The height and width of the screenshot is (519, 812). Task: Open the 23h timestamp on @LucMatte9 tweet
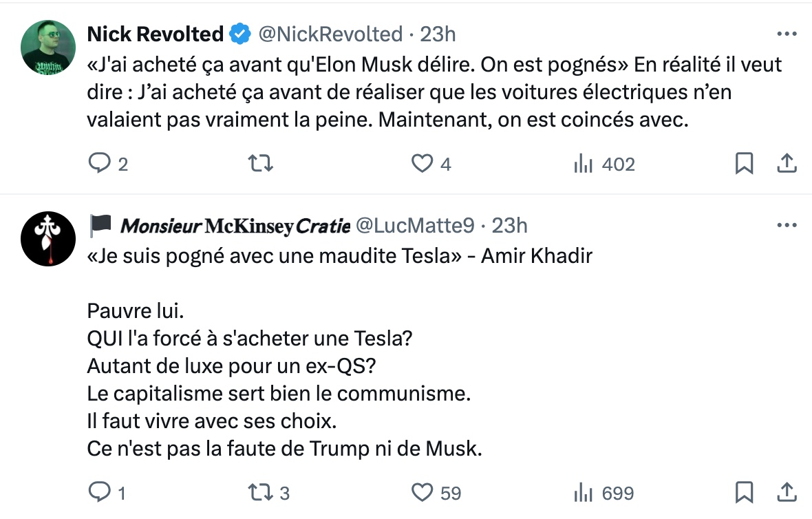pyautogui.click(x=510, y=225)
